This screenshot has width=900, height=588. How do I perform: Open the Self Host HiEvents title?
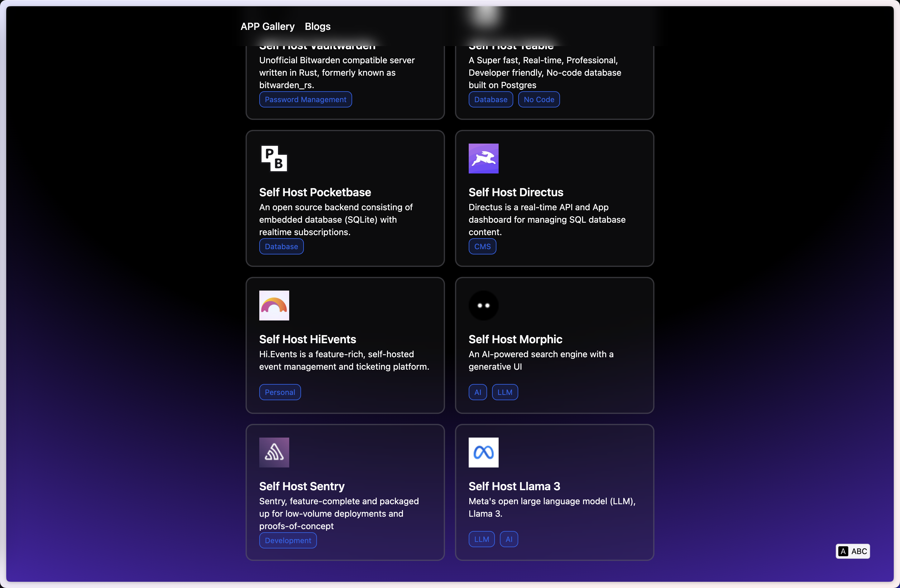(x=308, y=339)
